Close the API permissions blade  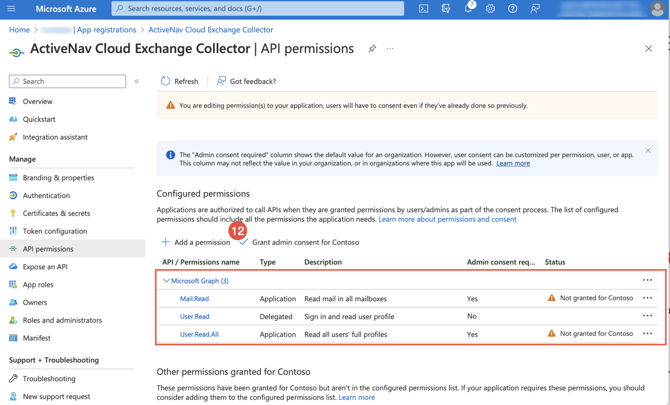(648, 49)
